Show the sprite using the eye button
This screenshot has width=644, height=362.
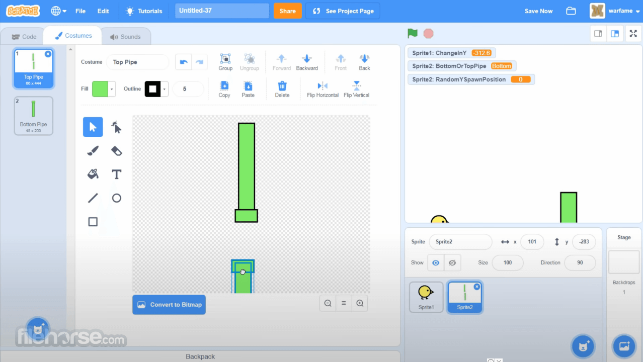436,262
